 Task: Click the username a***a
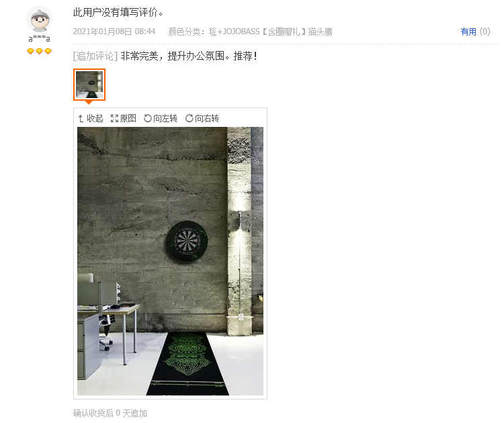(x=39, y=39)
